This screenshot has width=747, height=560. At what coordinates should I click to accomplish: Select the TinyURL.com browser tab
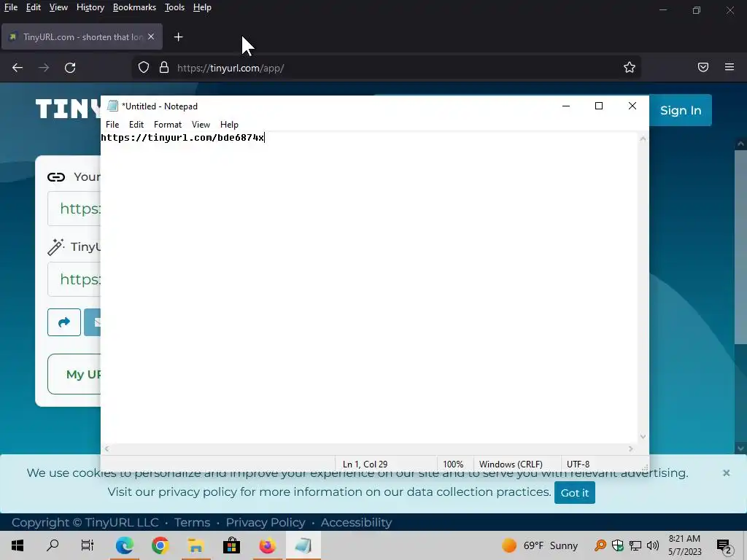(82, 36)
